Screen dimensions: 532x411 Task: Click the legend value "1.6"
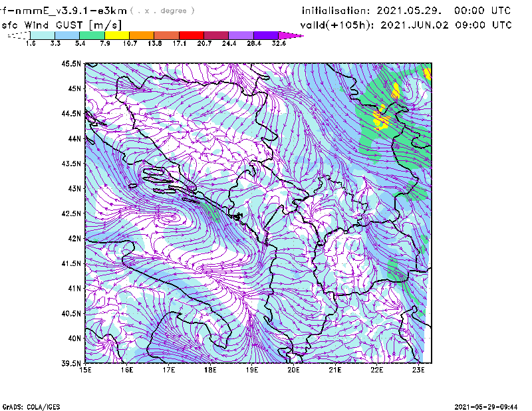(x=31, y=43)
